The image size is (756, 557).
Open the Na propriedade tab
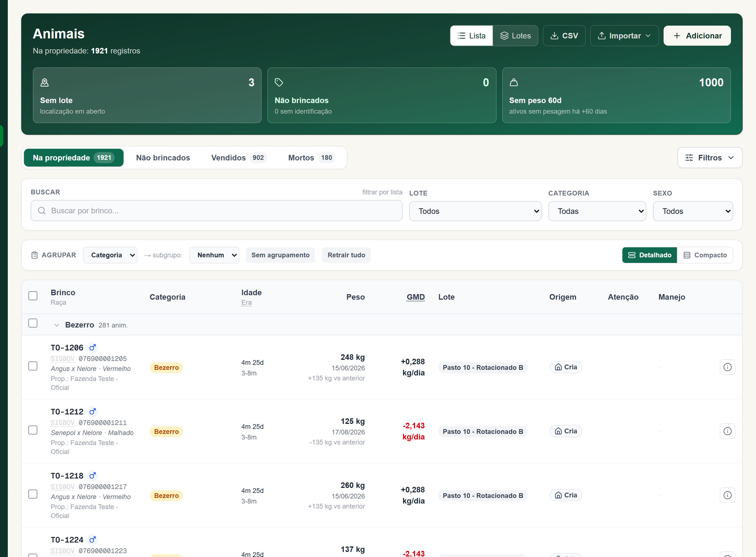[x=73, y=157]
